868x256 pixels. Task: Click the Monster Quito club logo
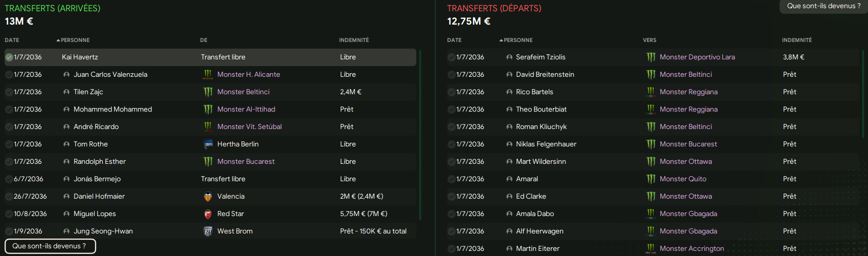(651, 179)
